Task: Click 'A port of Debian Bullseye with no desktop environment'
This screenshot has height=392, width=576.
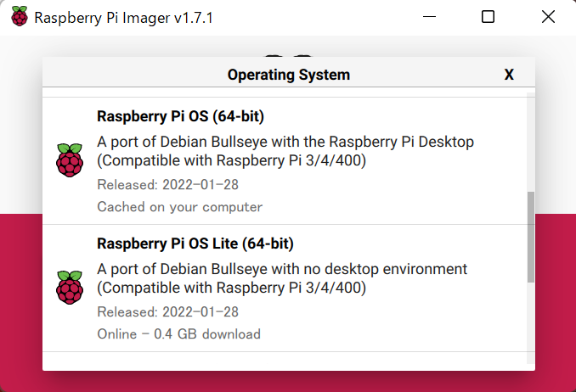Action: pos(282,270)
